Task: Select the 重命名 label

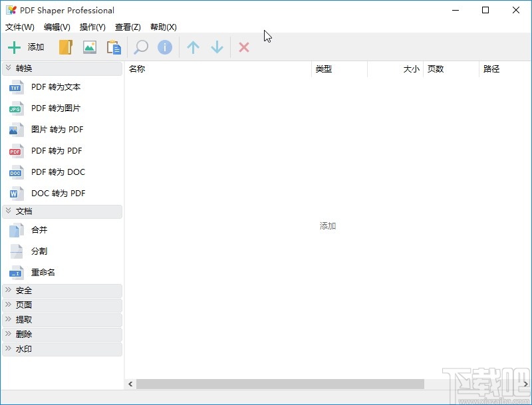Action: point(43,273)
